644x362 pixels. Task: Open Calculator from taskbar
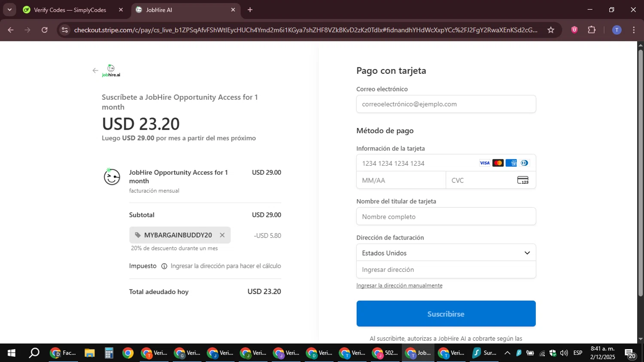coord(109,353)
